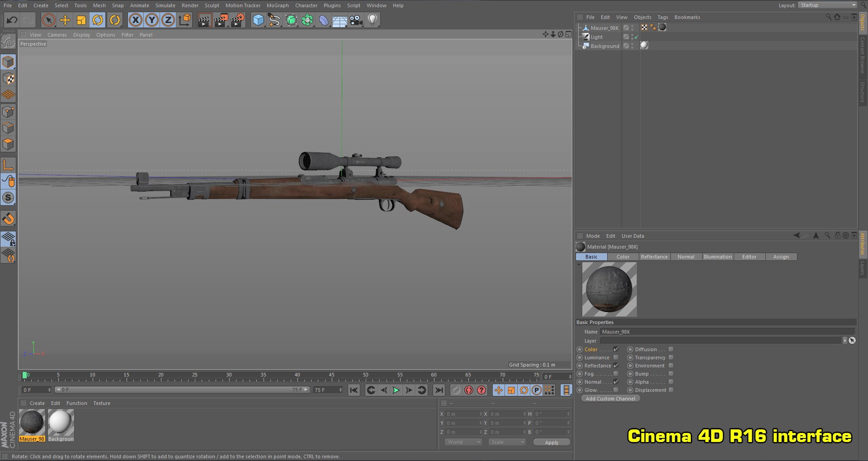Click stepper arrows on 75 F end field

pos(340,390)
